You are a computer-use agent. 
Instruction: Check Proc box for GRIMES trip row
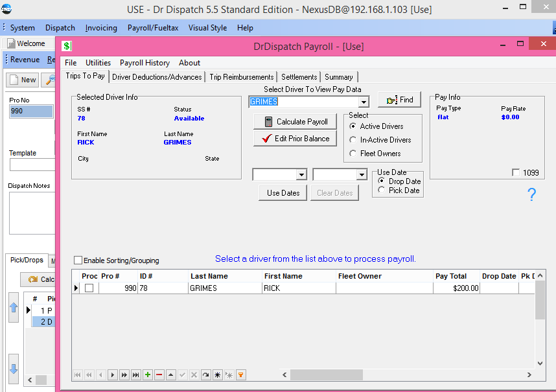click(x=89, y=288)
